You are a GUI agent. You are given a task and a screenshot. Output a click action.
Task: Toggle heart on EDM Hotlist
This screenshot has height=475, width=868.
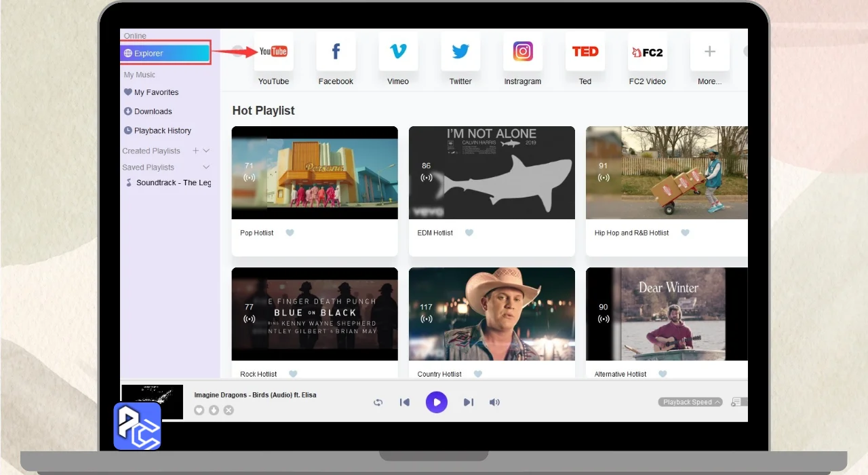[x=469, y=233]
